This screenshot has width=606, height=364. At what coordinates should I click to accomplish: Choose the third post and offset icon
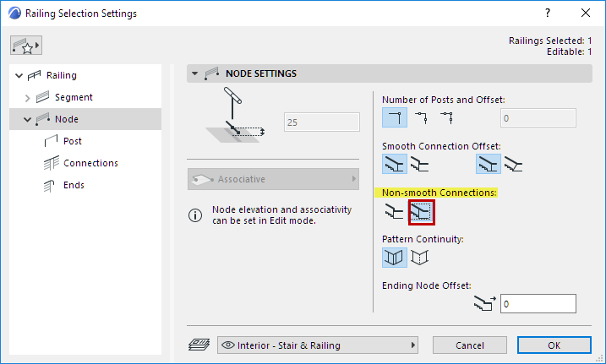coord(446,118)
